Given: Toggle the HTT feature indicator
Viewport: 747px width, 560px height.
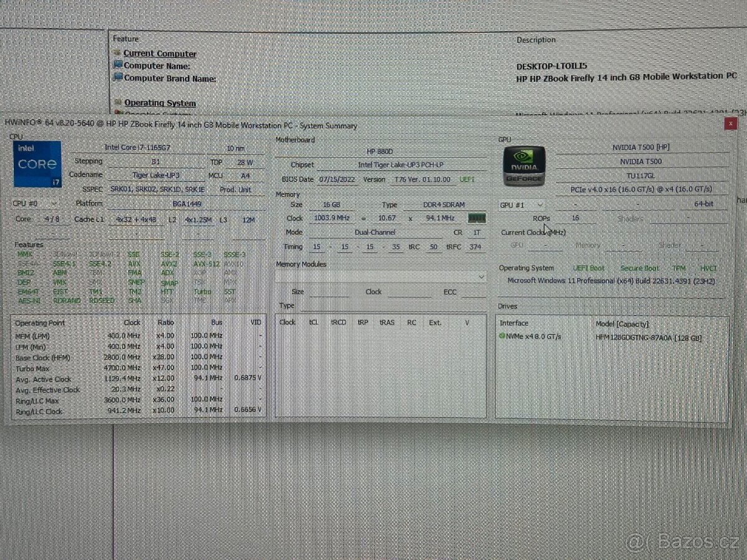Looking at the screenshot, I should tap(167, 291).
